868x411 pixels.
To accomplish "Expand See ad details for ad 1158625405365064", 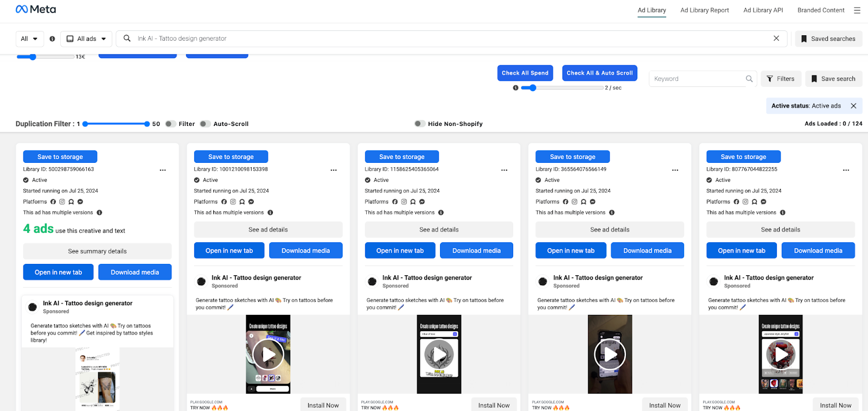I will pos(439,230).
